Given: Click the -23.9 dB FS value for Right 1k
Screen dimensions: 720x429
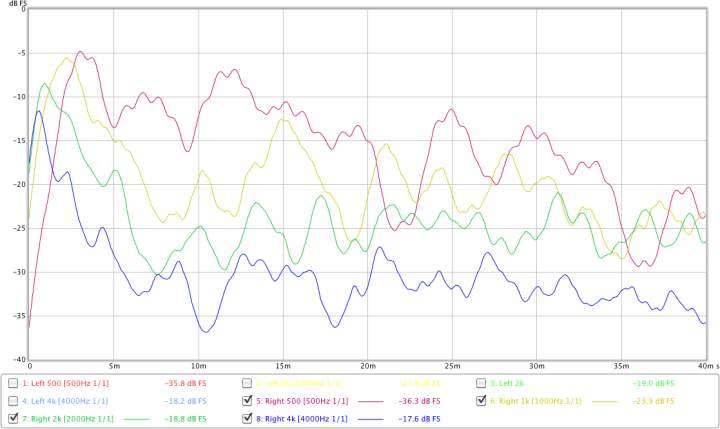Looking at the screenshot, I should 653,401.
